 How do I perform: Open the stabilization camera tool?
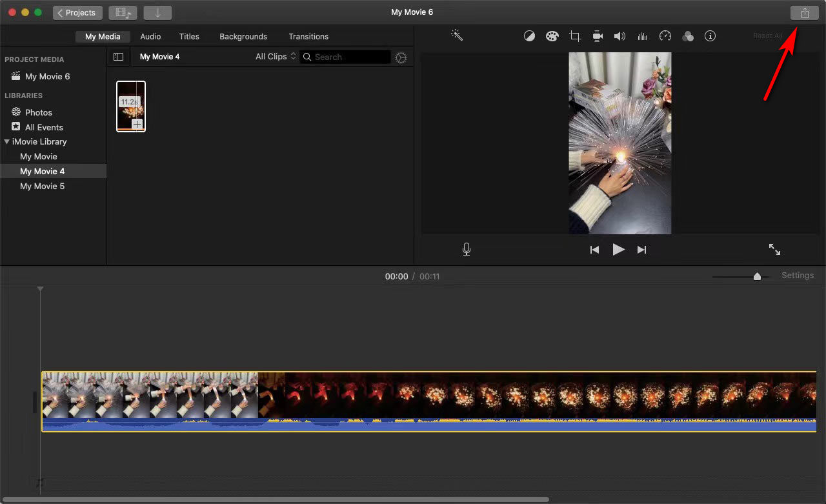click(598, 36)
